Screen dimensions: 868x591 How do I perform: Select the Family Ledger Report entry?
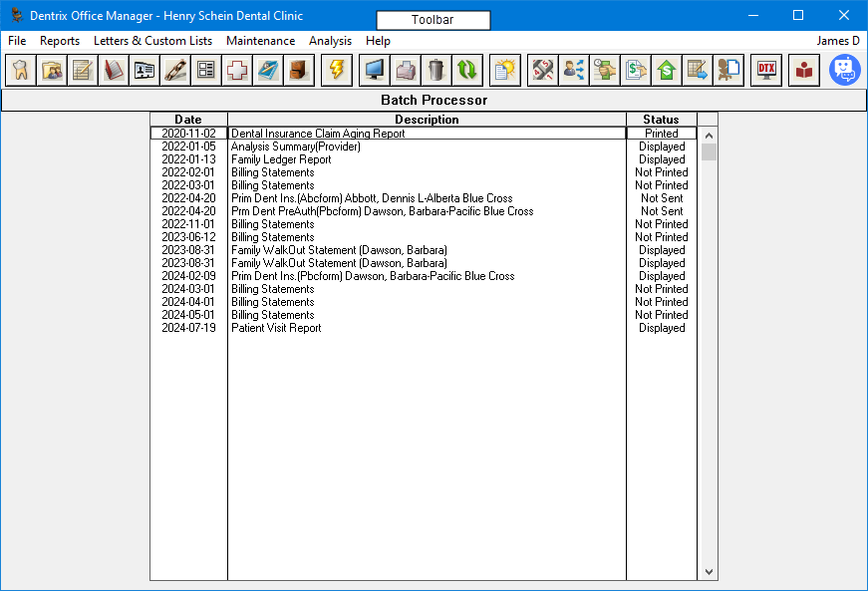click(x=281, y=159)
